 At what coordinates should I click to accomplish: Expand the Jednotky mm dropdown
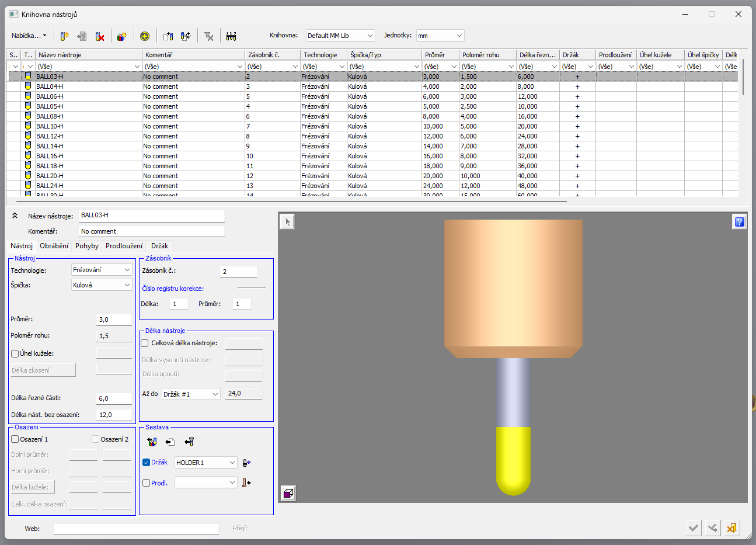(440, 36)
